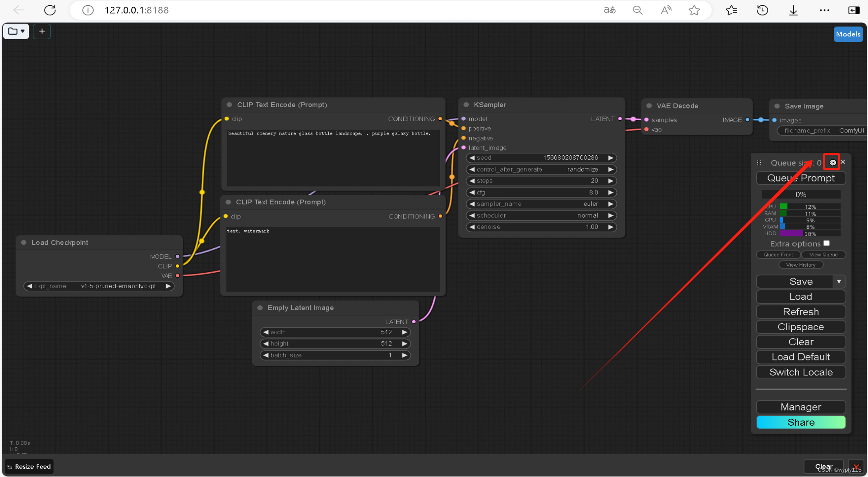
Task: Enable Extra options checkbox
Action: (x=826, y=243)
